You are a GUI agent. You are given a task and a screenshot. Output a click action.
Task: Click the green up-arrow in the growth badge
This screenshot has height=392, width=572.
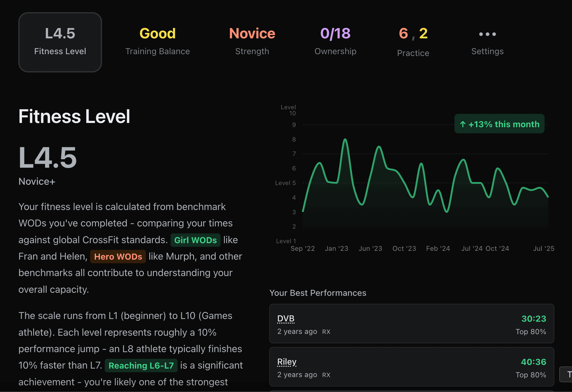(463, 124)
